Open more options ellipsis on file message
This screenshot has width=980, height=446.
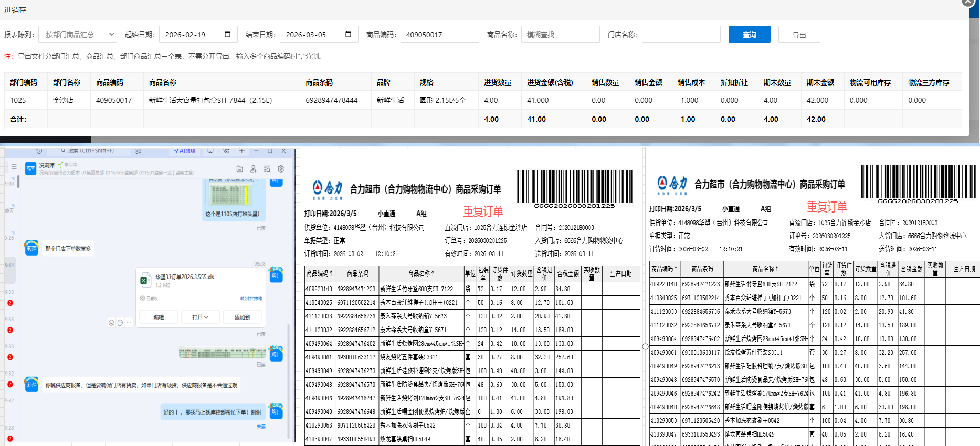[129, 323]
